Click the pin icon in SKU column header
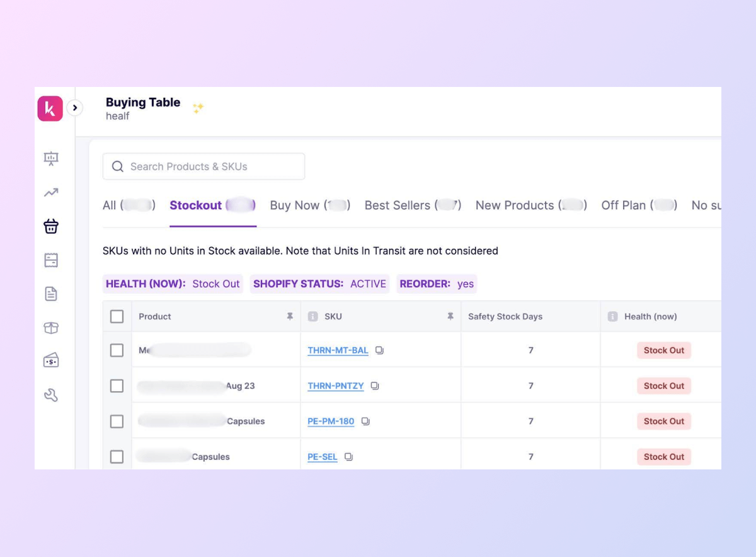Screen dimensions: 756x557 point(450,316)
